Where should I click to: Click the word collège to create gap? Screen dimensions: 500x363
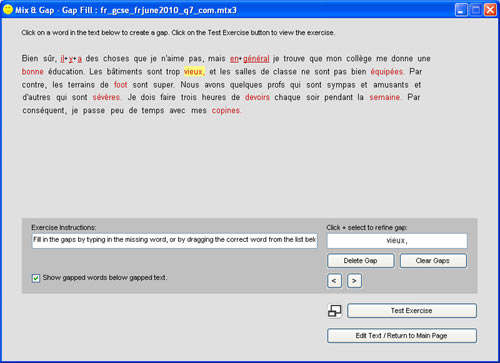click(x=359, y=59)
